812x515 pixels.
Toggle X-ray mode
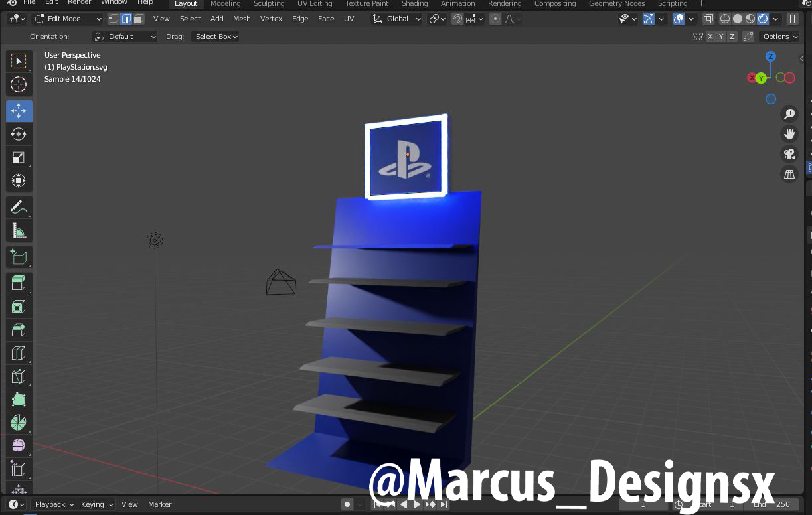point(708,19)
